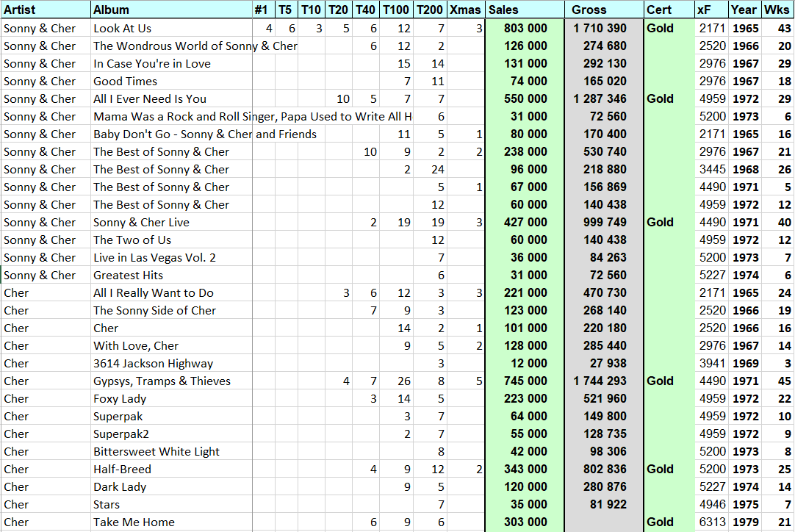The image size is (795, 532).
Task: Click the xF value 3445
Action: click(x=711, y=170)
